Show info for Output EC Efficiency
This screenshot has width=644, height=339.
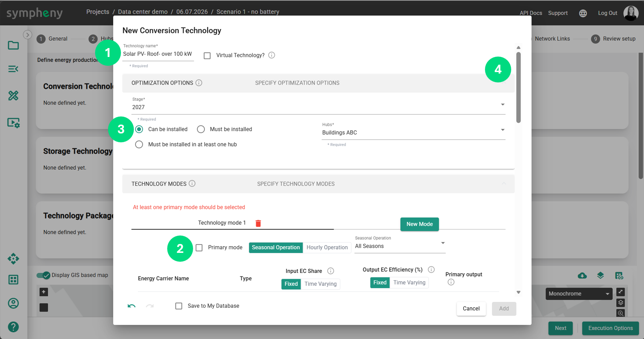click(431, 269)
